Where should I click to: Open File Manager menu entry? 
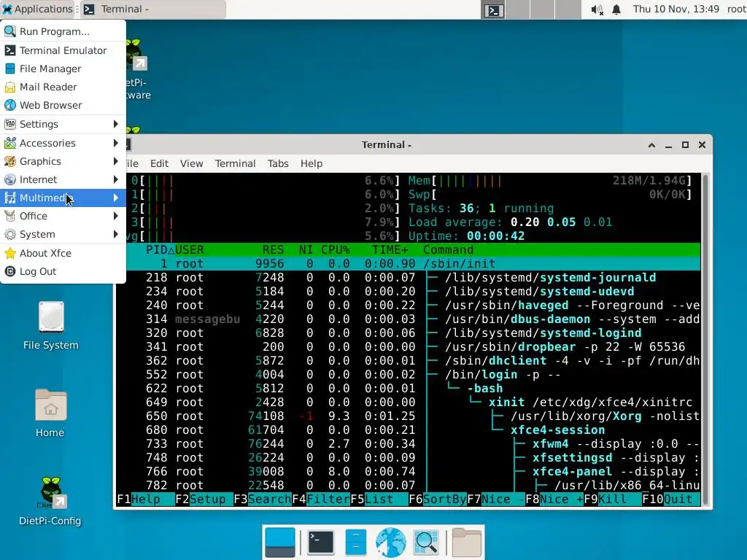pyautogui.click(x=63, y=69)
